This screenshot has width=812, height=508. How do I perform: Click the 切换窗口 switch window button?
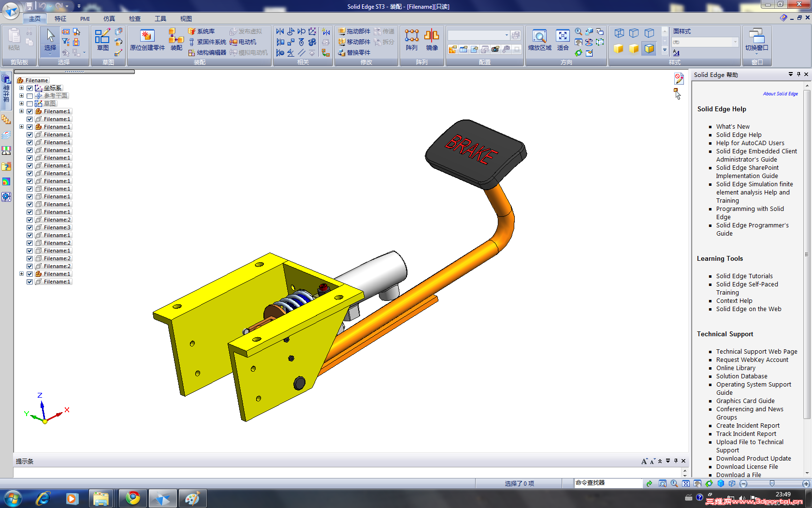pos(756,39)
